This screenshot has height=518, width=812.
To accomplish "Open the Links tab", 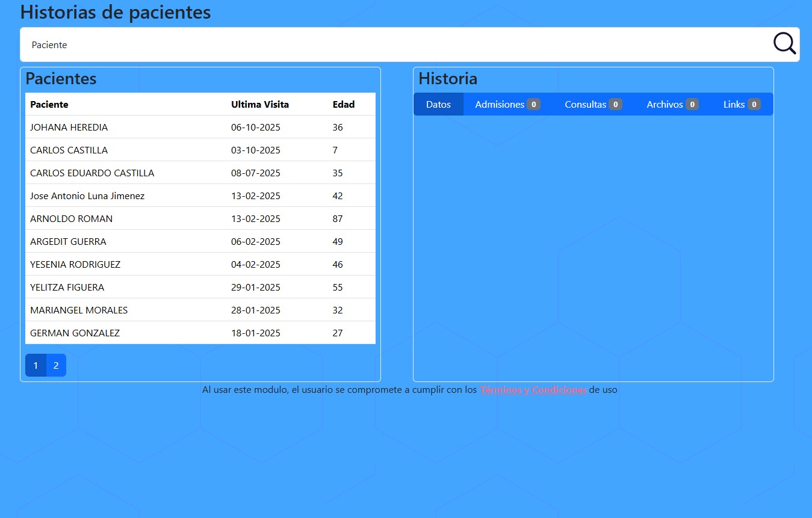I will 742,104.
